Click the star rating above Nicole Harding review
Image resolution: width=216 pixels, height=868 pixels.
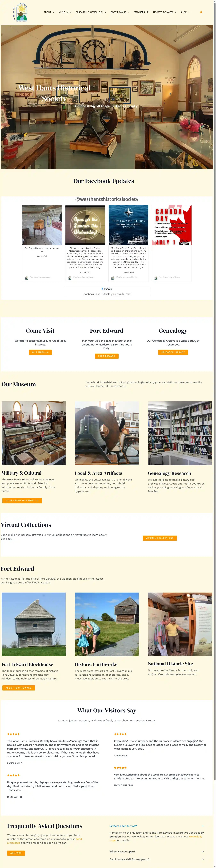(x=120, y=768)
